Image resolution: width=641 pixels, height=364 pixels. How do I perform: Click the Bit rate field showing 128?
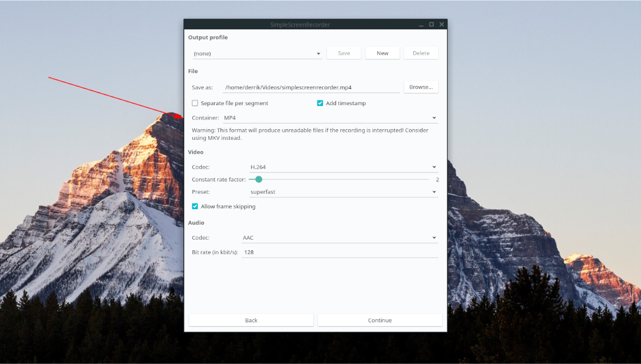[x=340, y=252]
